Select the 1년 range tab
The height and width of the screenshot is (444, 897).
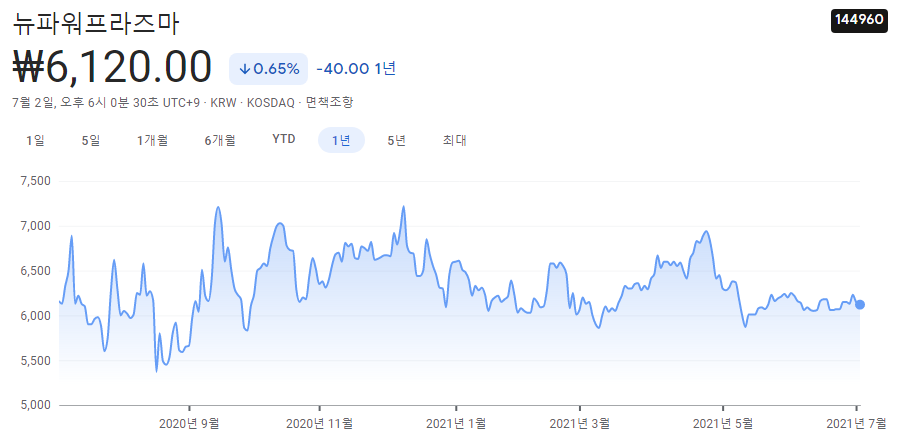341,140
